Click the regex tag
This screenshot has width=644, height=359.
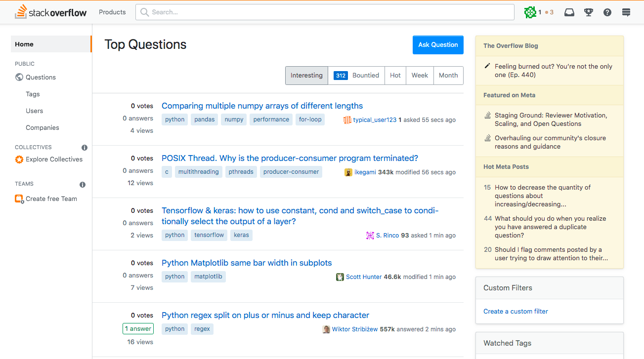202,329
